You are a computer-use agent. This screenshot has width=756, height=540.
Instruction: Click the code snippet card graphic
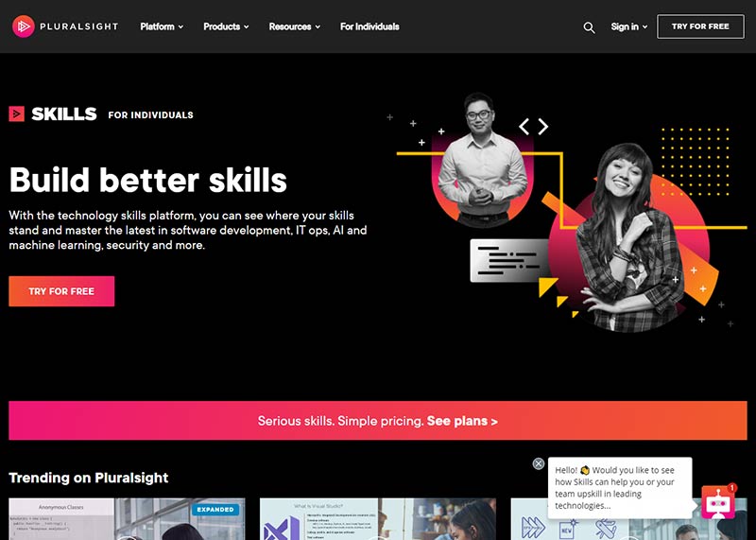pyautogui.click(x=508, y=261)
